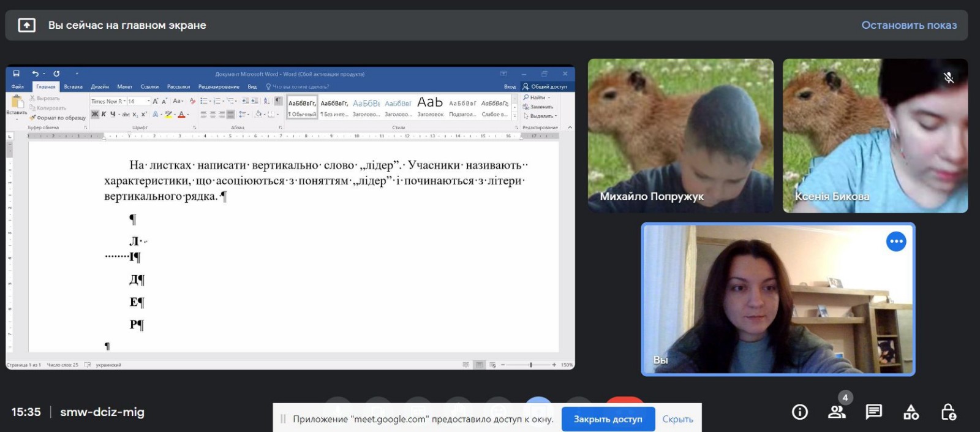Click the undo arrow in Word

point(35,74)
